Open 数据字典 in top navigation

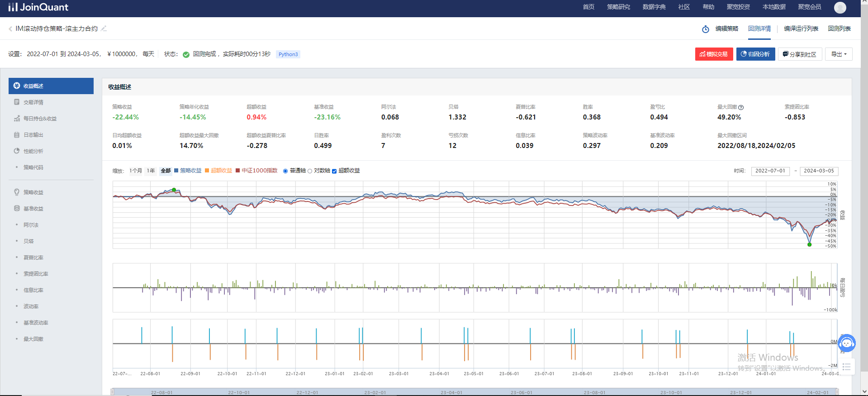pos(654,7)
